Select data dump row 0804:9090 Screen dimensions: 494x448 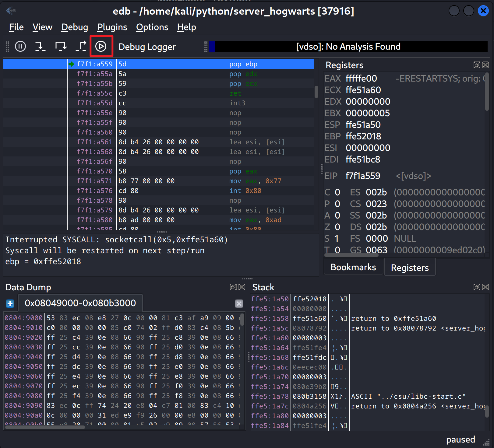point(122,406)
